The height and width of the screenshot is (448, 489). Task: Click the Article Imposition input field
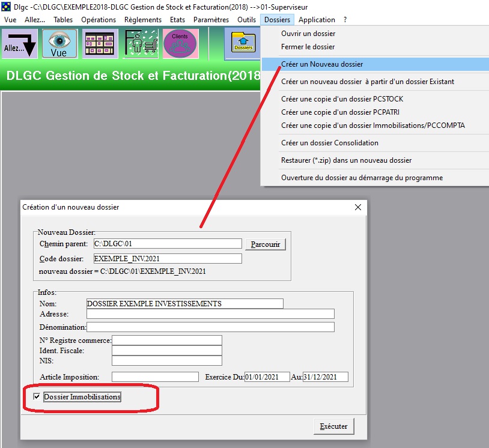(155, 377)
